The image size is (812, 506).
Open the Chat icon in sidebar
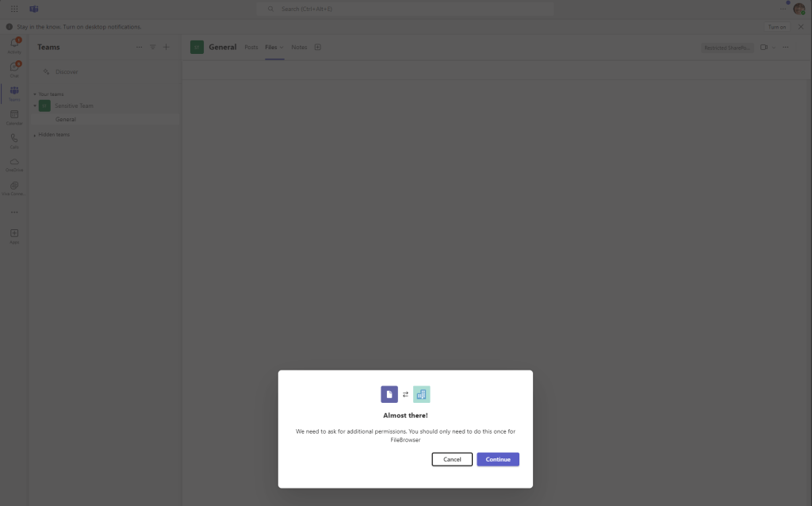(14, 69)
